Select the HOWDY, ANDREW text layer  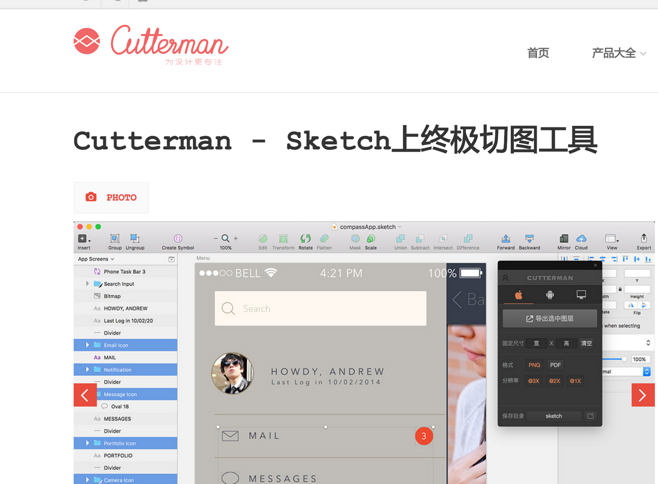click(125, 308)
